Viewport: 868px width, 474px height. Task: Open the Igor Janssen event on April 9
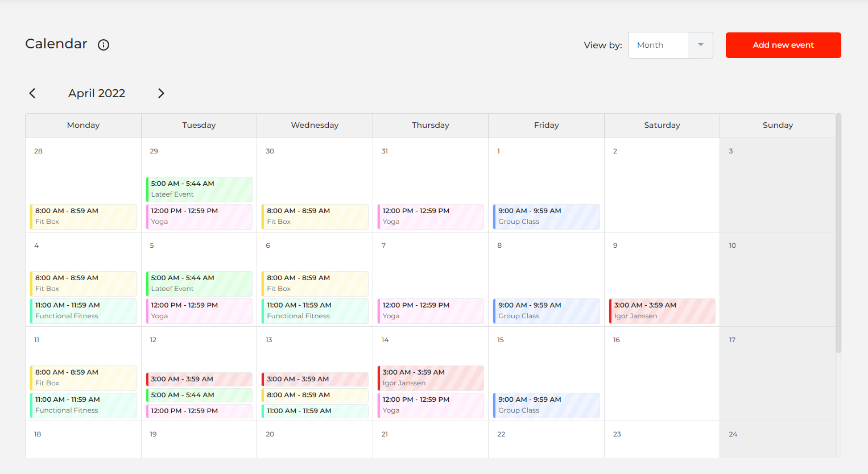[x=662, y=311]
